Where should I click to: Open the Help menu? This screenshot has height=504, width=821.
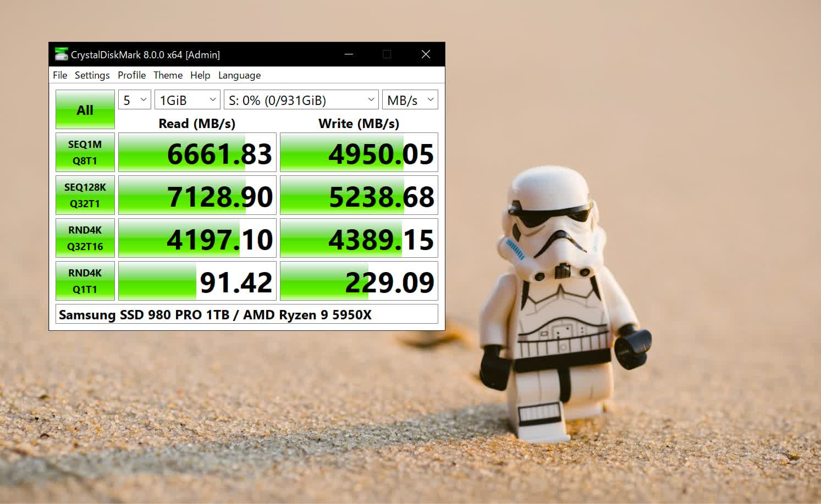(x=200, y=75)
